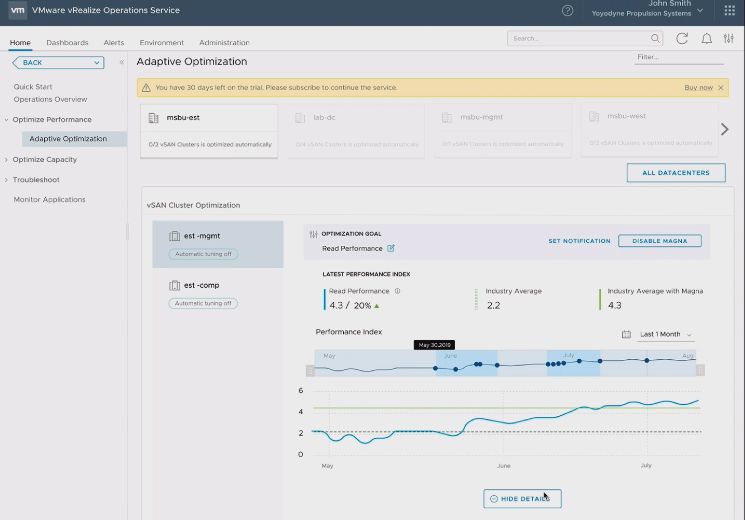Open the Last 1 Month dropdown

pos(666,335)
